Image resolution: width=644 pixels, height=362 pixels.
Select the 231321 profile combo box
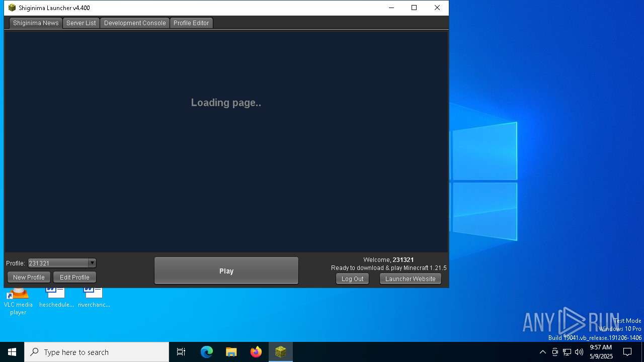(x=62, y=263)
